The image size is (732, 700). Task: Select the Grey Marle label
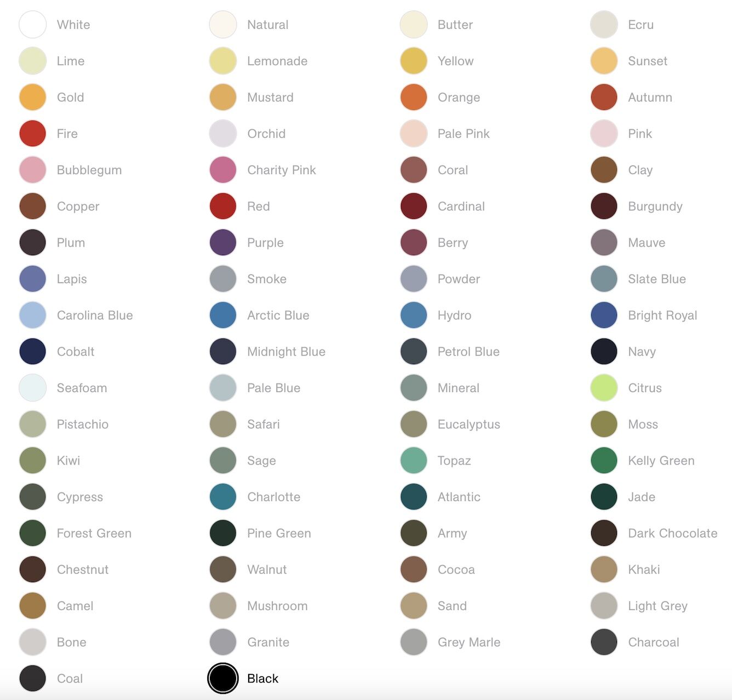pos(468,642)
